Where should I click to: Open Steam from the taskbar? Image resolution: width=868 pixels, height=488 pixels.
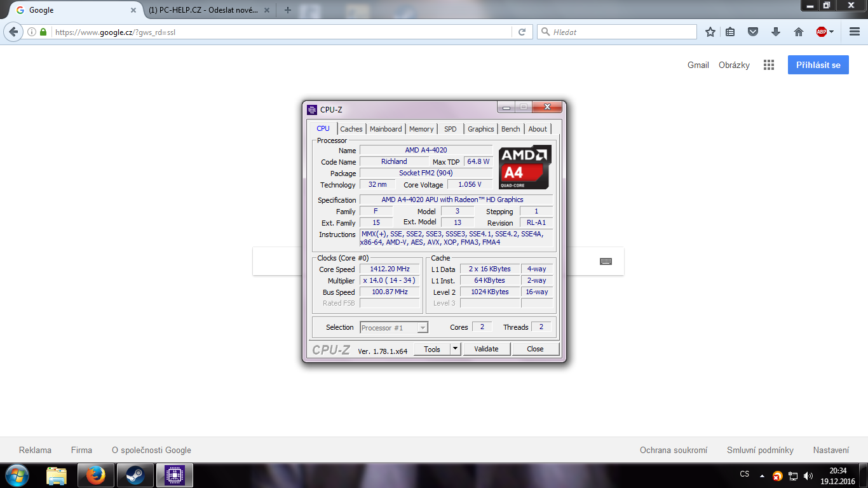pyautogui.click(x=135, y=475)
